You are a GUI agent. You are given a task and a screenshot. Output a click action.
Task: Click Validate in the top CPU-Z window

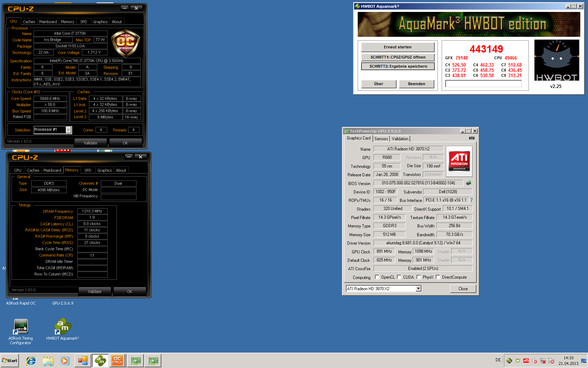[x=90, y=143]
